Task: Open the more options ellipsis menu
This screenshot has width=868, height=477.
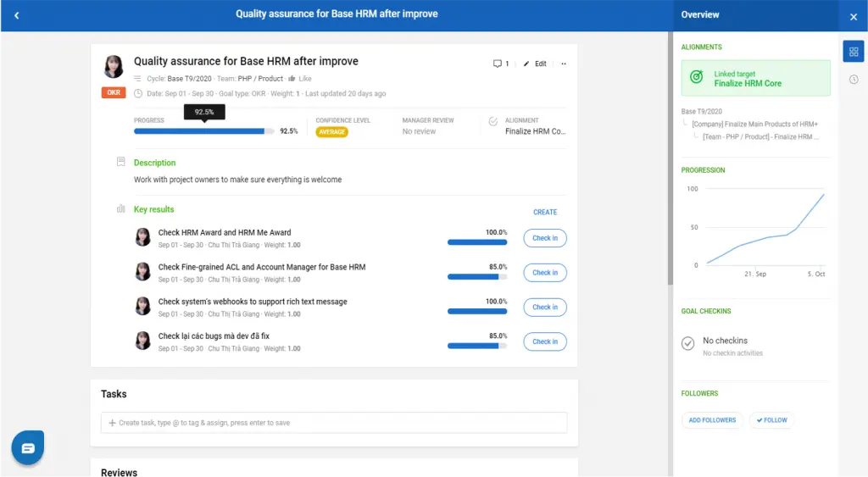Action: click(x=564, y=64)
